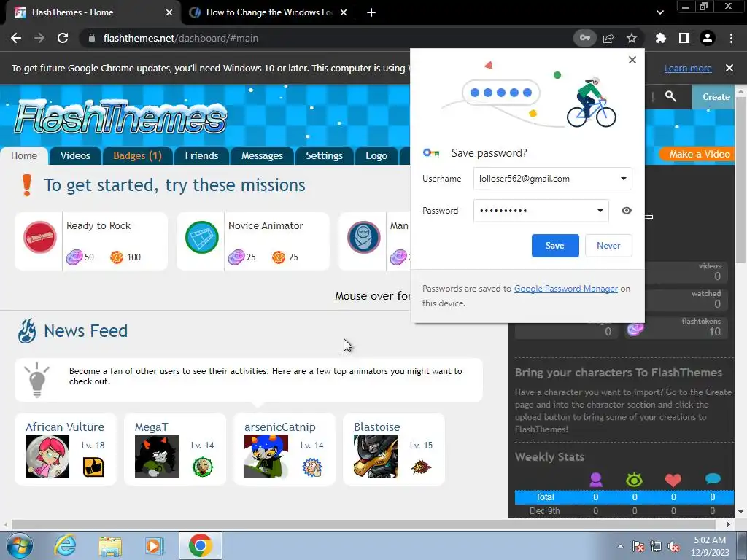The width and height of the screenshot is (747, 560).
Task: Click the horizontal page scrollbar
Action: [364, 524]
